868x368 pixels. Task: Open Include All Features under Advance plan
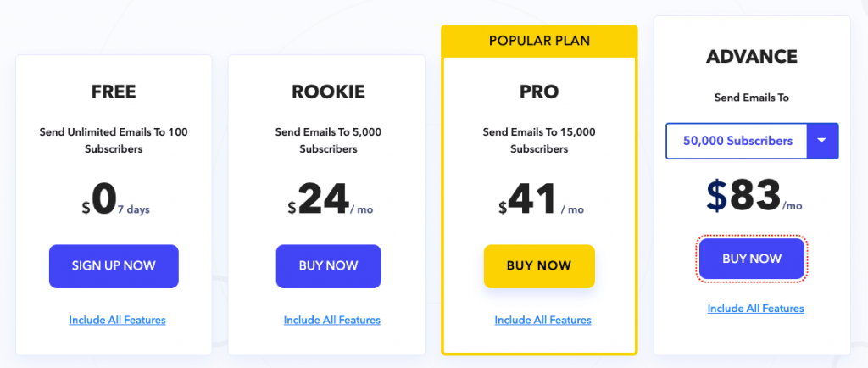click(755, 309)
